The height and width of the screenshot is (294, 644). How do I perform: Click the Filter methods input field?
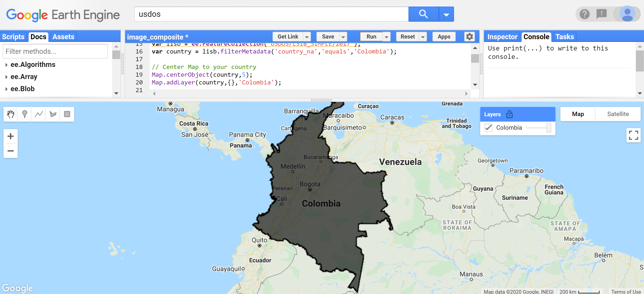[x=55, y=51]
